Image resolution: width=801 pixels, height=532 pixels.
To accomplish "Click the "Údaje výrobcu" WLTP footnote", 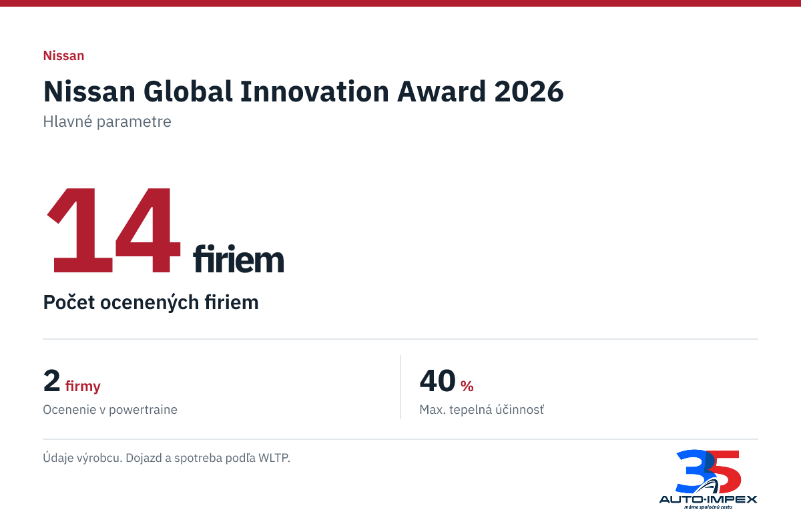I will tap(166, 459).
